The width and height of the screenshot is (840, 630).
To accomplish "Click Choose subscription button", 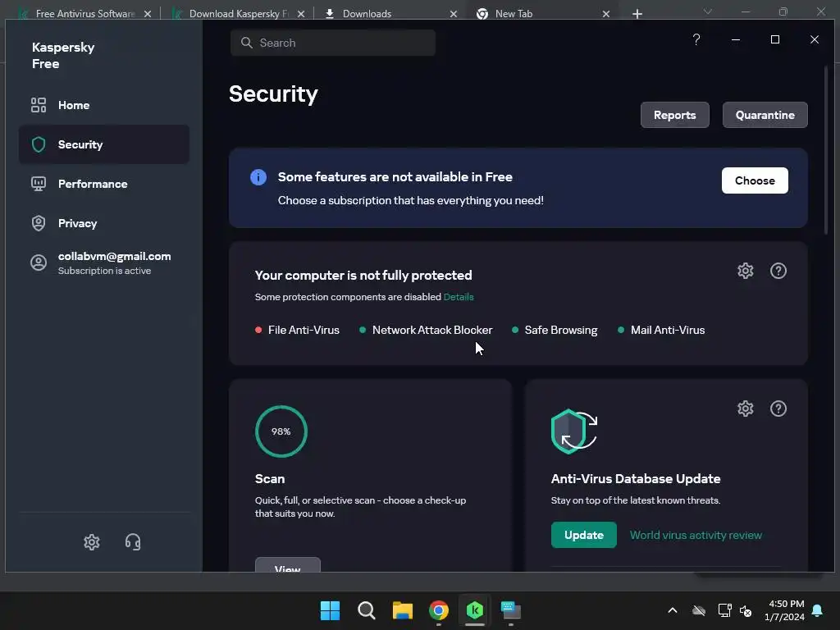I will click(x=755, y=180).
